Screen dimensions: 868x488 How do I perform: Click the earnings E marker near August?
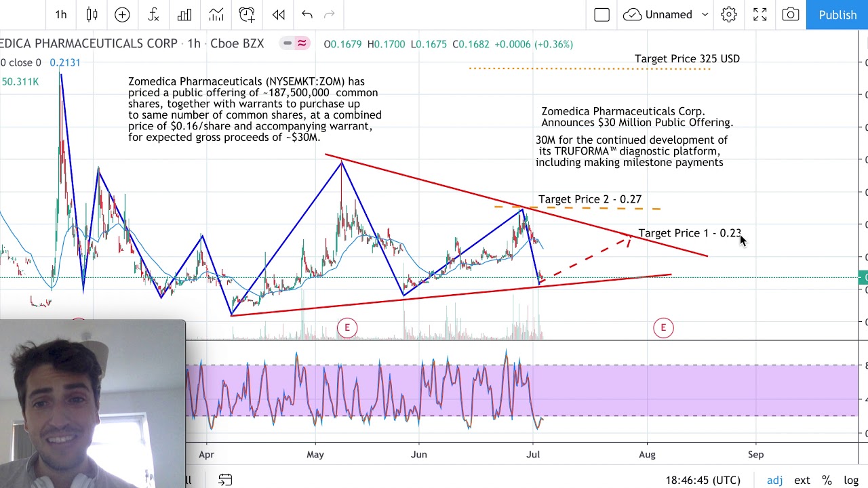point(663,328)
